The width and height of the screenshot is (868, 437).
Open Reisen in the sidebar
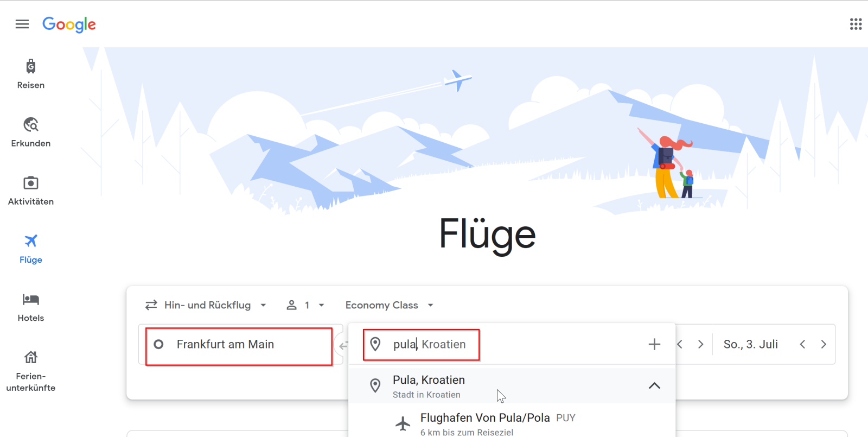[31, 74]
